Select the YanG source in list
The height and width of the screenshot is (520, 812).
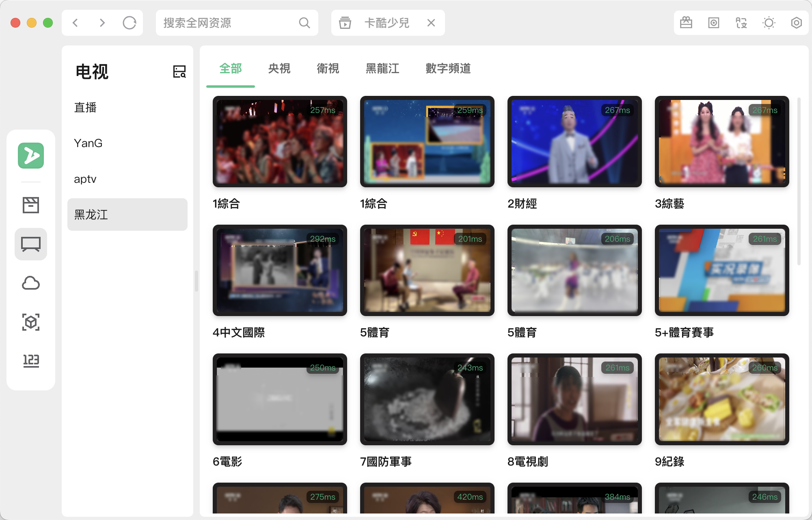(88, 143)
